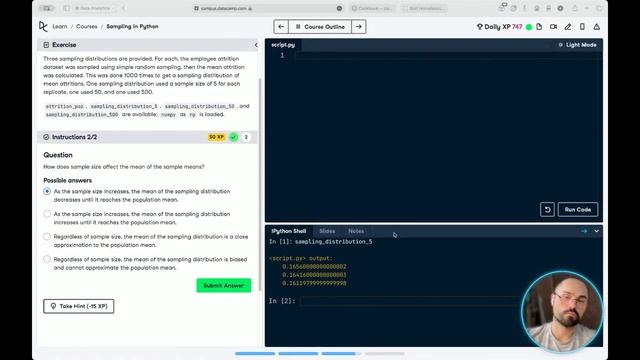Click into line 1 of script.py editor

[448, 56]
